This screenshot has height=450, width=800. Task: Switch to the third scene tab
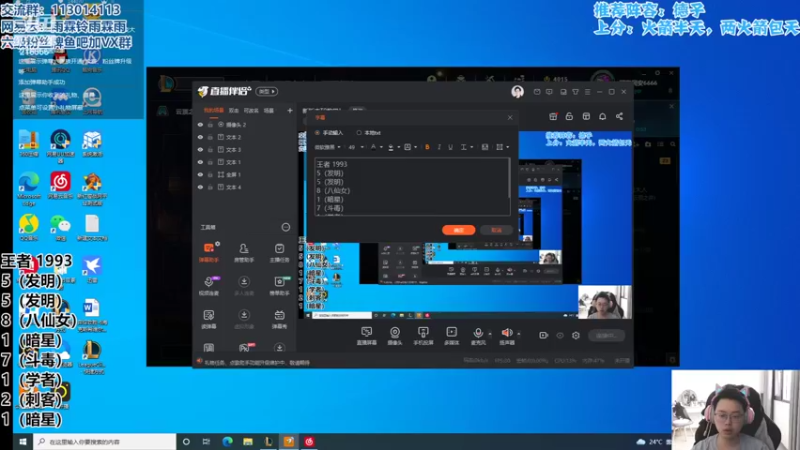[251, 110]
